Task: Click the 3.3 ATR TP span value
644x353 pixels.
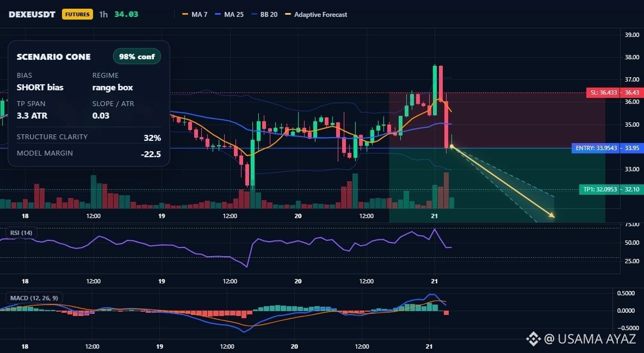Action: (x=32, y=115)
